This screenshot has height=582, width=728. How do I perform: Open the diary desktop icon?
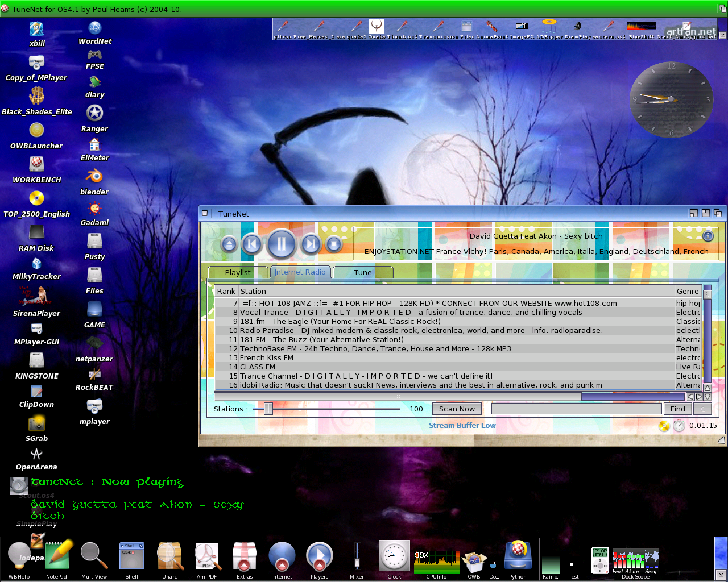[x=95, y=87]
